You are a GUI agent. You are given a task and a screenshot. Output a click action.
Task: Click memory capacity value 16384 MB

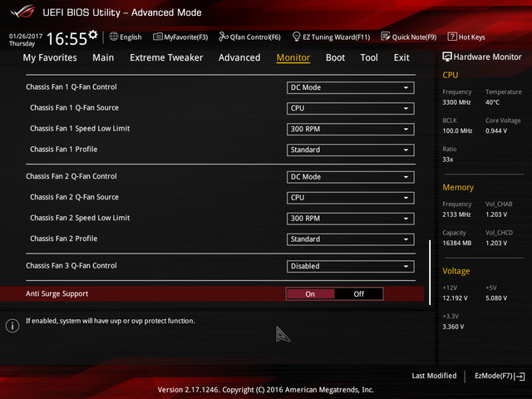point(456,244)
